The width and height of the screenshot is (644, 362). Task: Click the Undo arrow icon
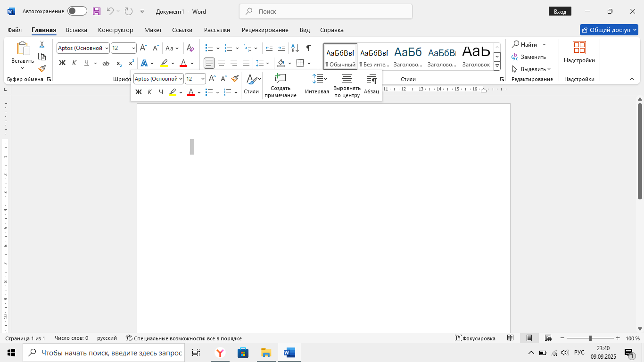click(x=110, y=11)
